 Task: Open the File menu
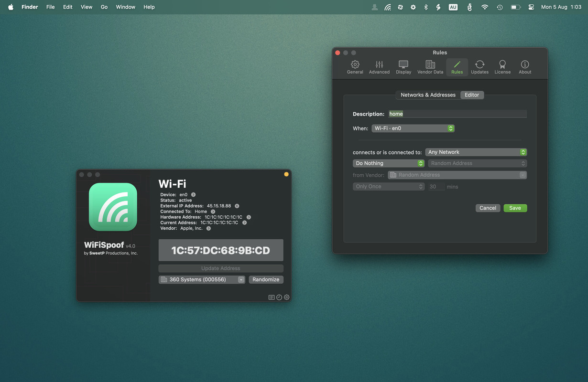tap(50, 7)
